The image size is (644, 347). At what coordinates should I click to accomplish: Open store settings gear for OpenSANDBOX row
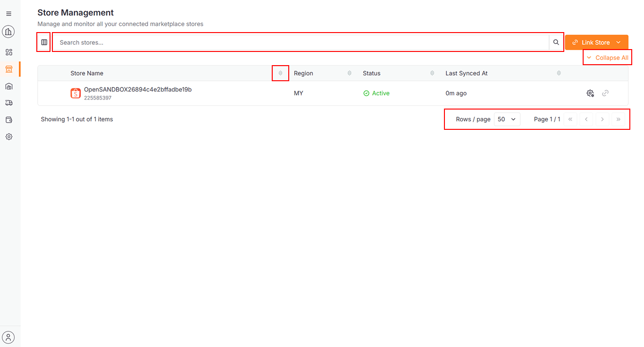click(x=590, y=93)
